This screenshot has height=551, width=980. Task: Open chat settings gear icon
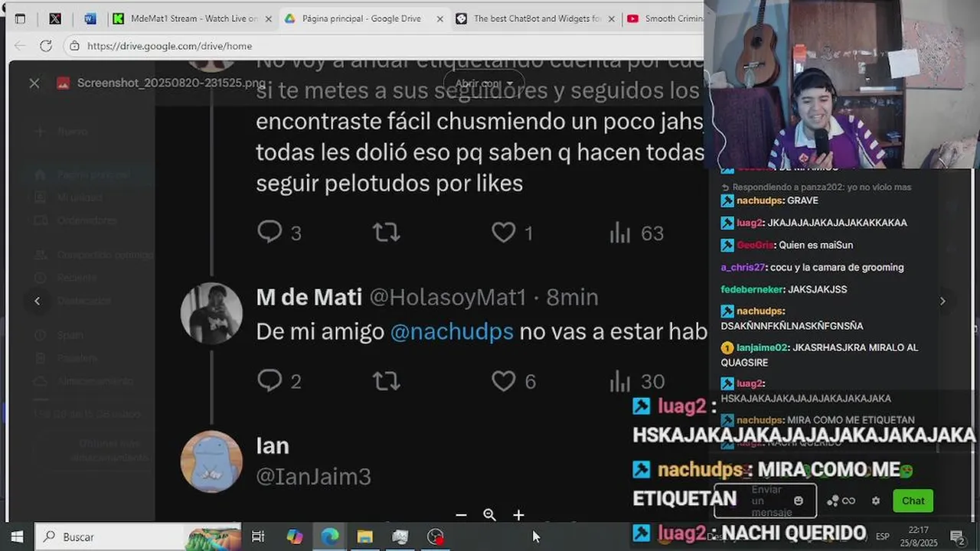(876, 500)
